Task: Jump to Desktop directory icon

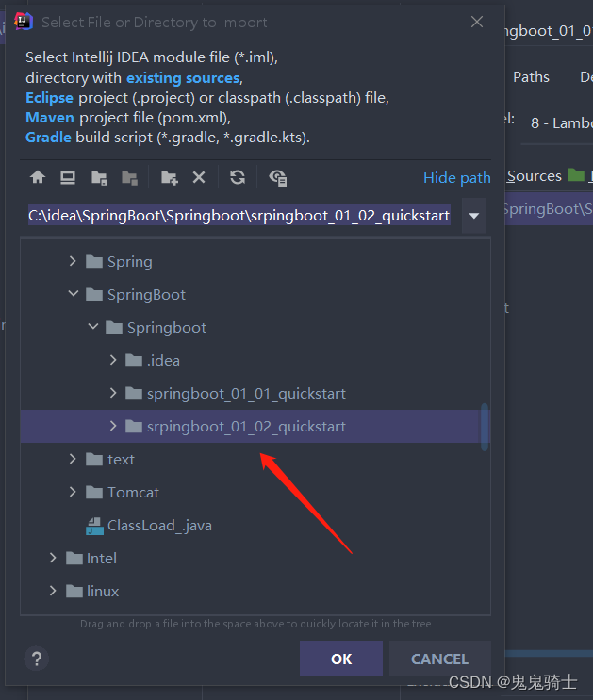Action: click(x=68, y=178)
